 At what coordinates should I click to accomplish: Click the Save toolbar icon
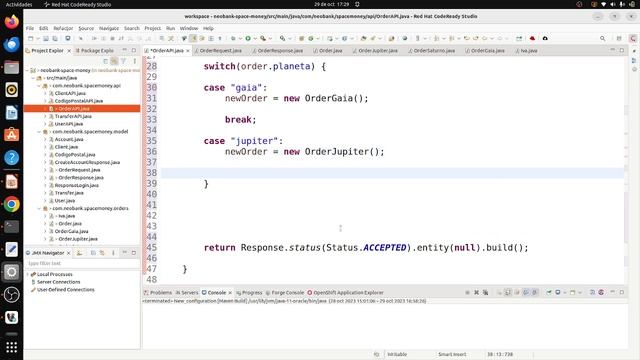pos(46,38)
